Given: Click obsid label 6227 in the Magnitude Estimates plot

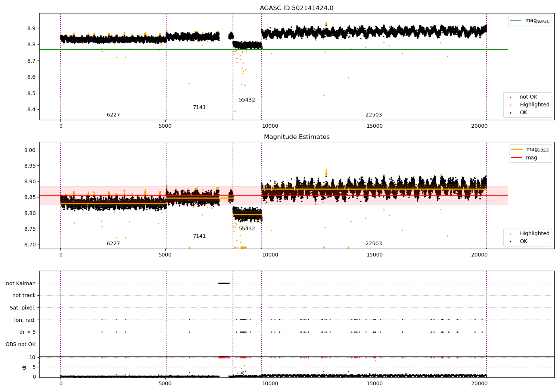Looking at the screenshot, I should (x=113, y=244).
